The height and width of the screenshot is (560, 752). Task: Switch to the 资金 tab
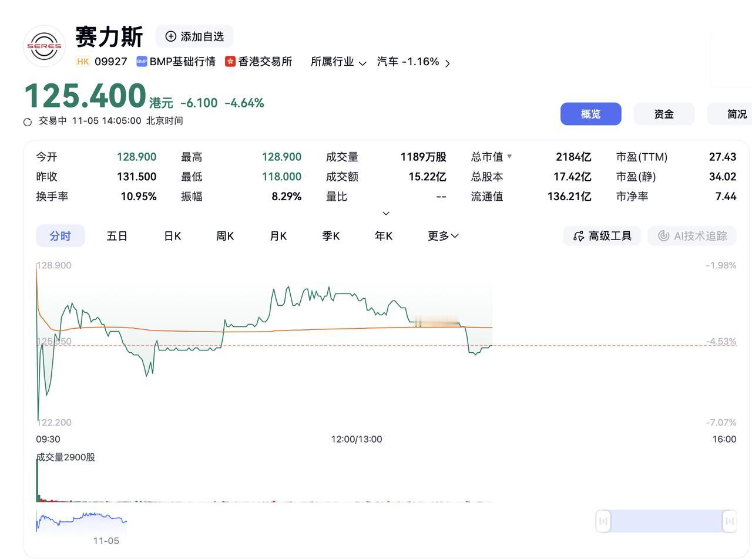(x=664, y=114)
